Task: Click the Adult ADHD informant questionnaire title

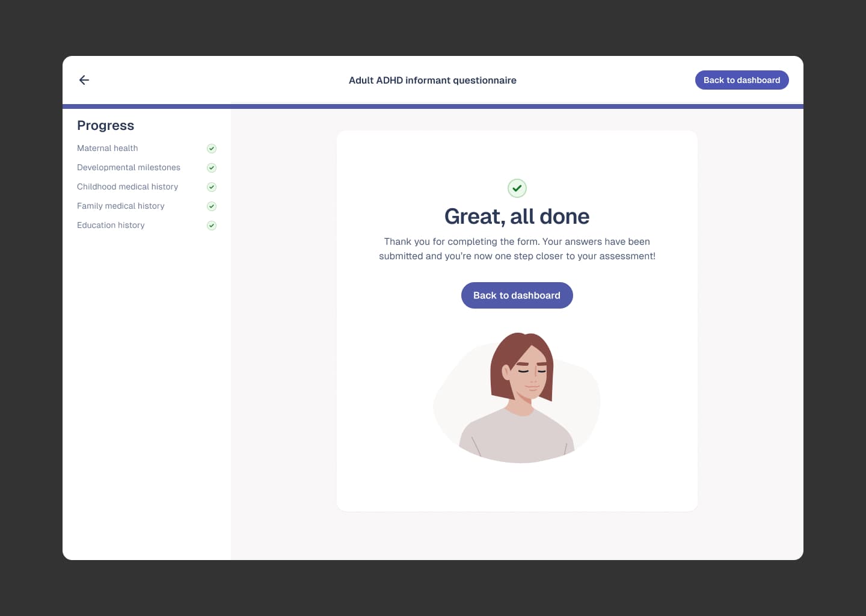Action: tap(432, 80)
